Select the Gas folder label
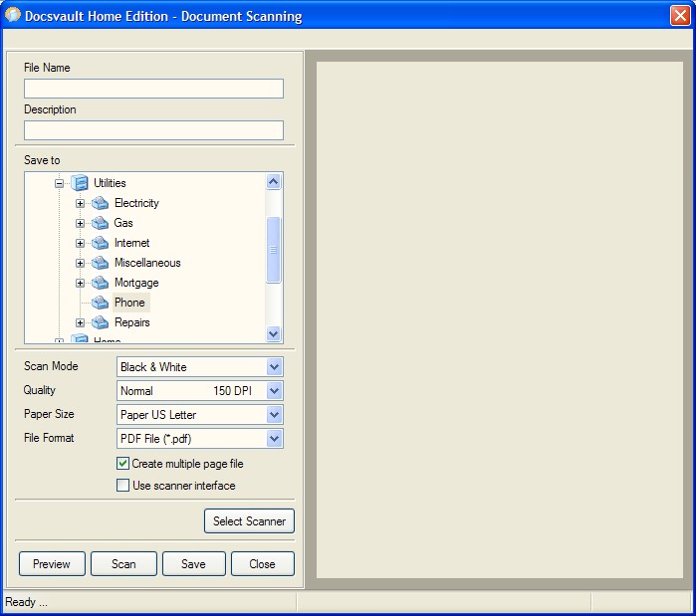 [123, 223]
